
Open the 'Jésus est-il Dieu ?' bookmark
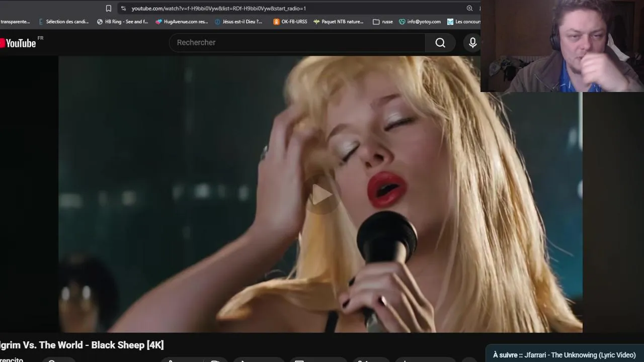(x=238, y=22)
